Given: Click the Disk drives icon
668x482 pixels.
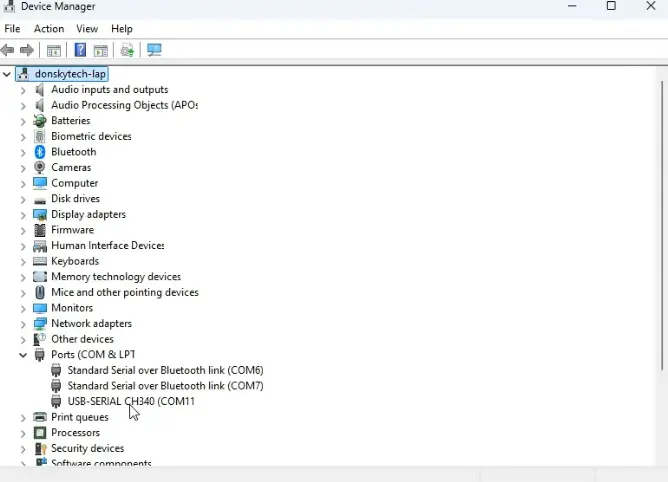Looking at the screenshot, I should 40,200.
